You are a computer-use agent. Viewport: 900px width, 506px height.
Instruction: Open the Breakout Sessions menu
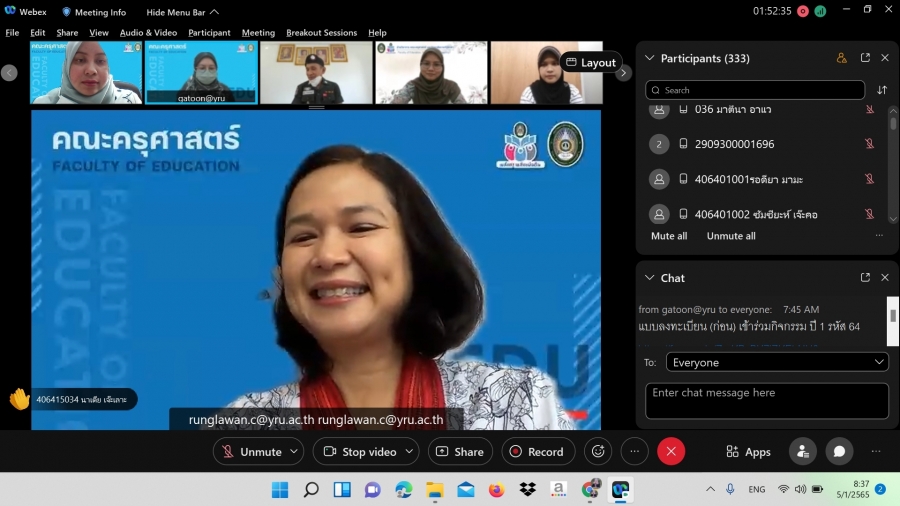pyautogui.click(x=321, y=33)
